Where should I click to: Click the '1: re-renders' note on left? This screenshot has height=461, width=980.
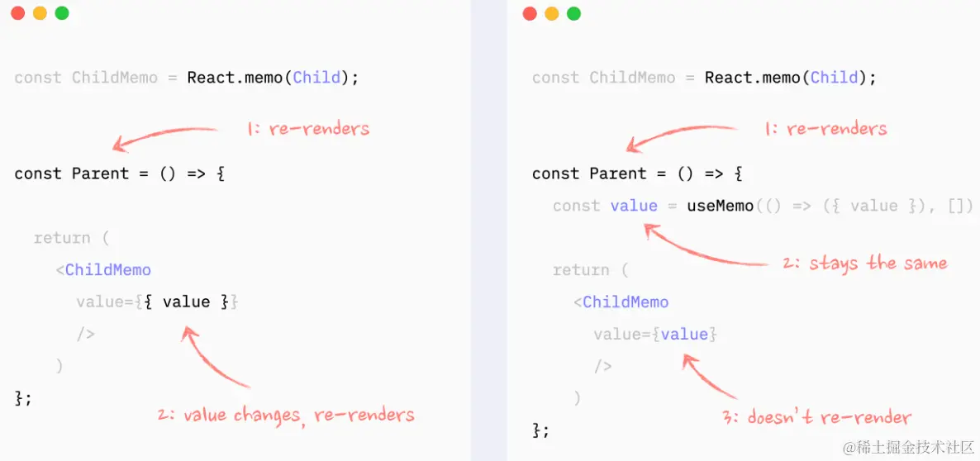click(x=308, y=129)
